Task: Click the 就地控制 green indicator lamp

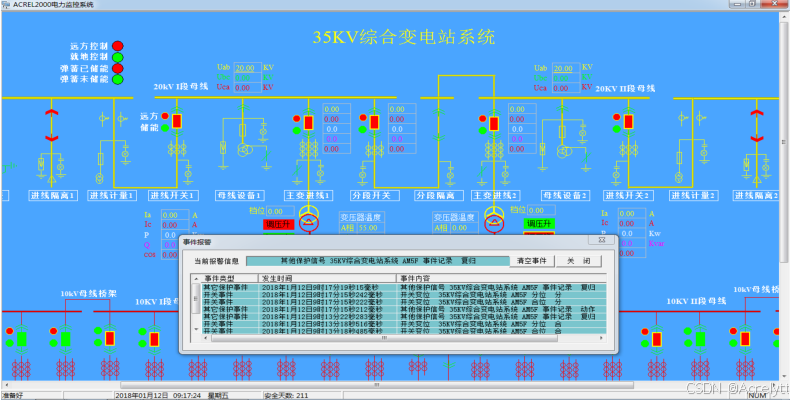Action: click(117, 57)
